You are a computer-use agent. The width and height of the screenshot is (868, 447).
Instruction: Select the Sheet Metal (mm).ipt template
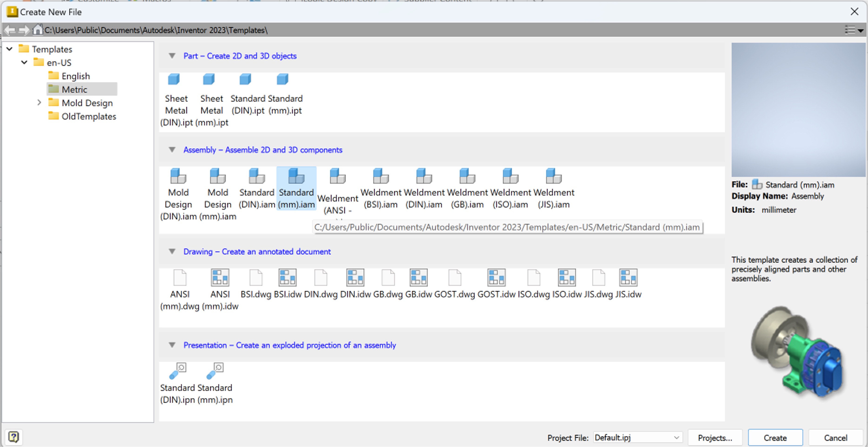pos(212,100)
